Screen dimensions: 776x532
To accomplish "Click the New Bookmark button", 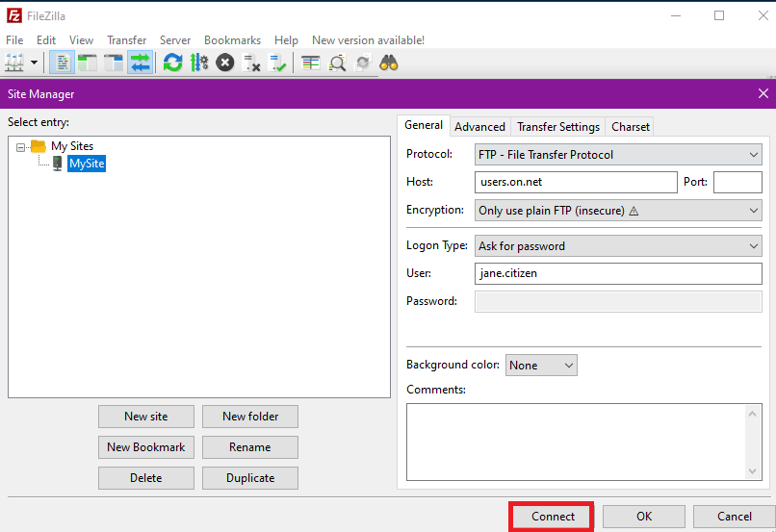I will tap(146, 447).
